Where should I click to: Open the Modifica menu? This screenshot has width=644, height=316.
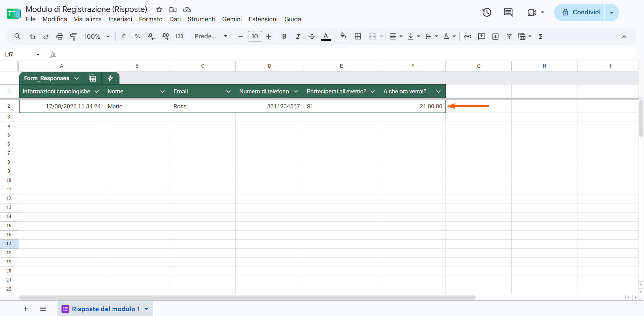tap(55, 19)
